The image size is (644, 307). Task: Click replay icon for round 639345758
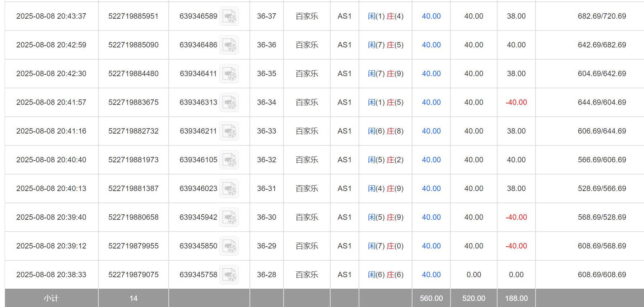(229, 275)
